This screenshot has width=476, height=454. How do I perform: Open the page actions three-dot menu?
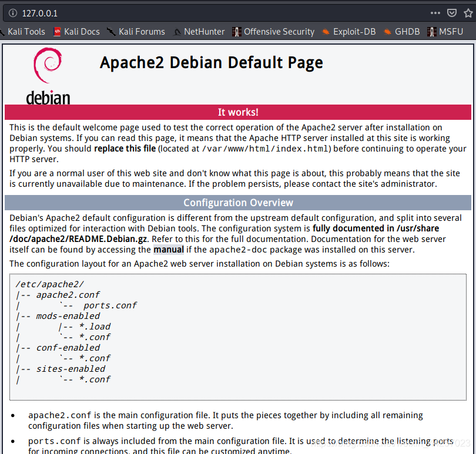[435, 13]
